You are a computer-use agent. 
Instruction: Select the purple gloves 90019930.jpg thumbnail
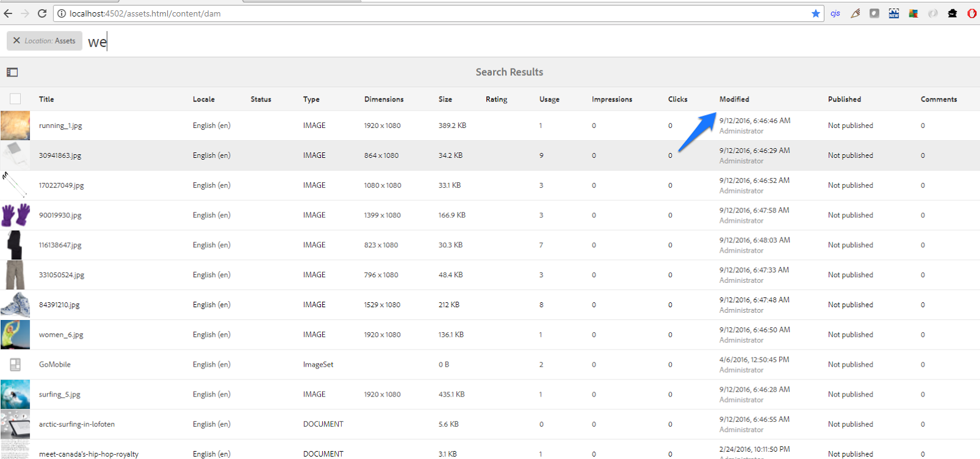coord(15,215)
